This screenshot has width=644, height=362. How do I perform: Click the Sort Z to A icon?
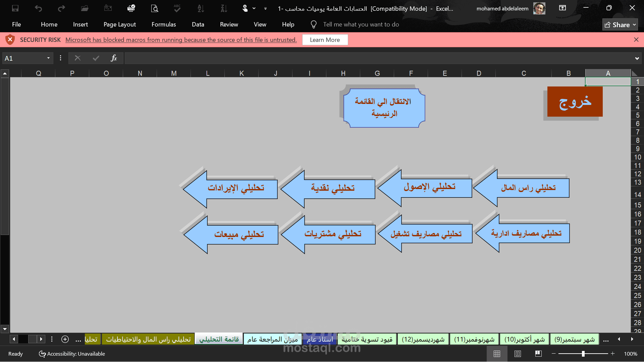click(224, 8)
